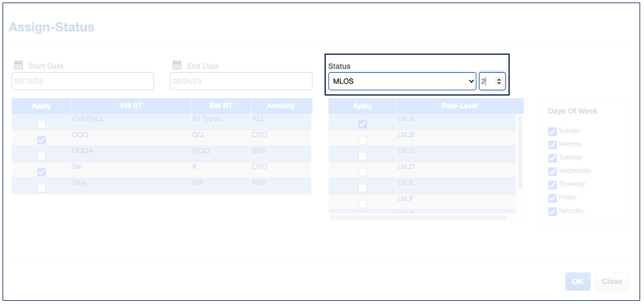Uncheck the DQQ row Apply checkbox
The width and height of the screenshot is (644, 304).
pos(41,140)
